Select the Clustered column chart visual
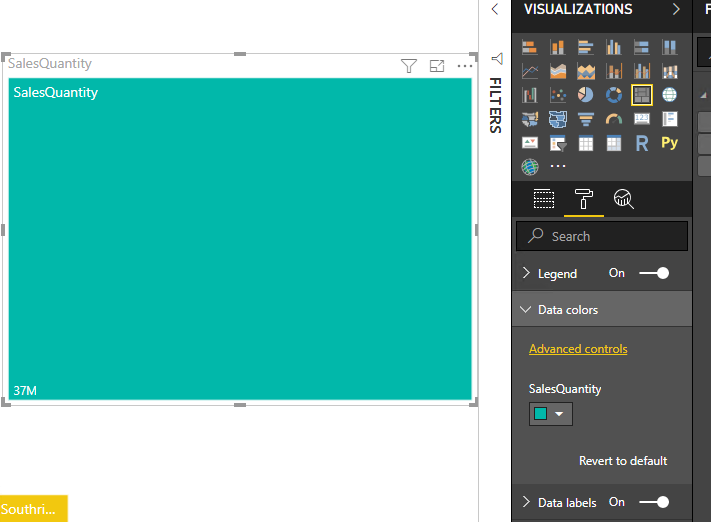The height and width of the screenshot is (522, 711). coord(614,47)
